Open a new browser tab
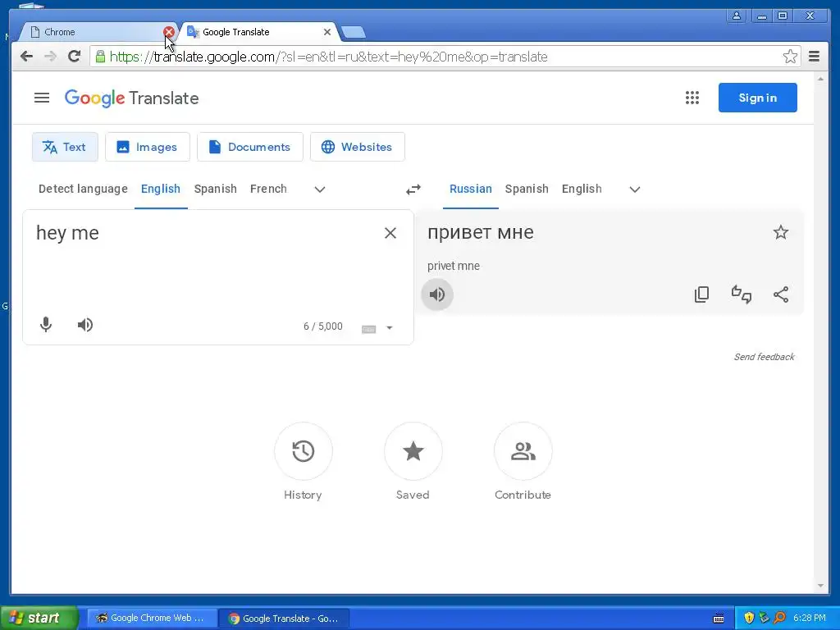 (x=354, y=32)
